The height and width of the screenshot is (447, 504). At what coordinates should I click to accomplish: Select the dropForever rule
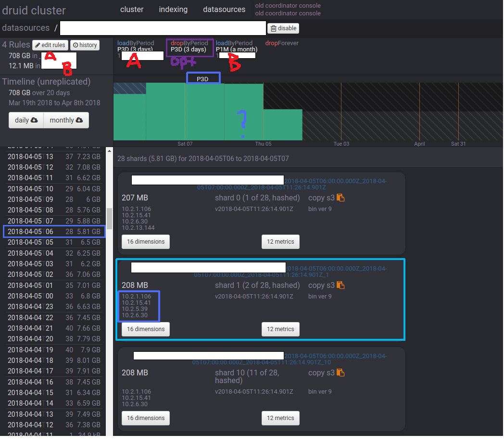pos(281,43)
